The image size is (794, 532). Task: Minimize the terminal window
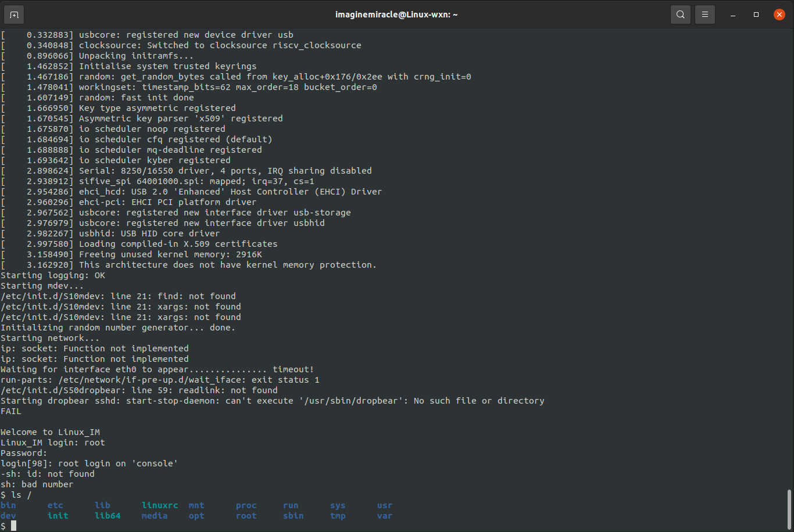(732, 14)
